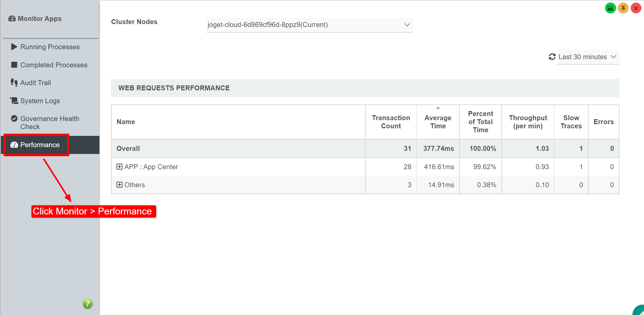644x315 pixels.
Task: Select the Performance sidebar item
Action: tap(40, 145)
